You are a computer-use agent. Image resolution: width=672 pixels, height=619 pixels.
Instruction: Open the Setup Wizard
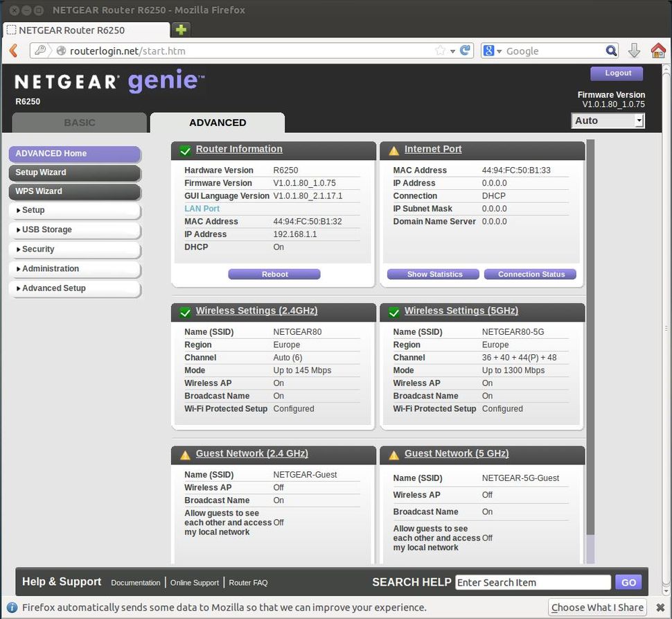pyautogui.click(x=75, y=173)
